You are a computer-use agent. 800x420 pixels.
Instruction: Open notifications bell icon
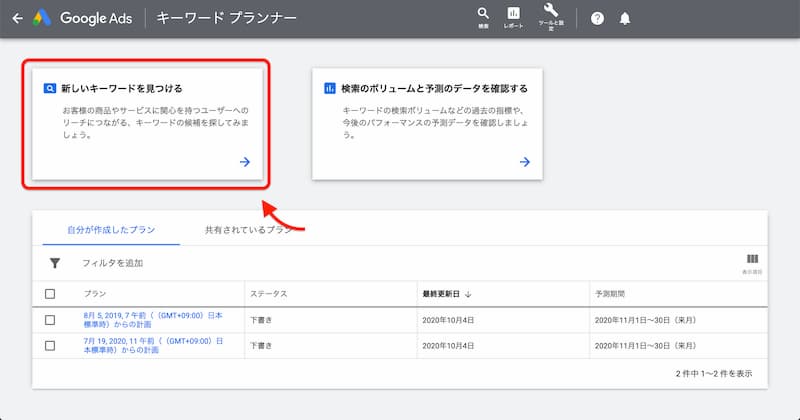[x=624, y=19]
